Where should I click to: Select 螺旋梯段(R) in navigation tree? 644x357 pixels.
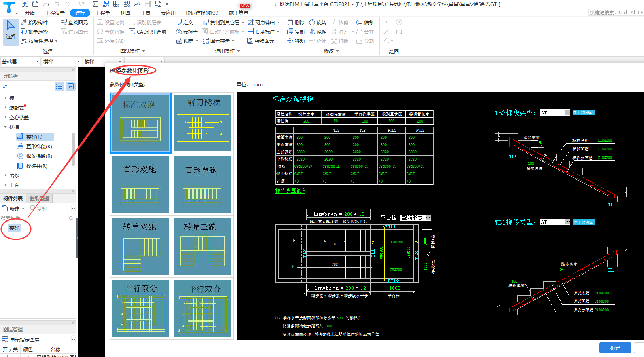coord(35,156)
